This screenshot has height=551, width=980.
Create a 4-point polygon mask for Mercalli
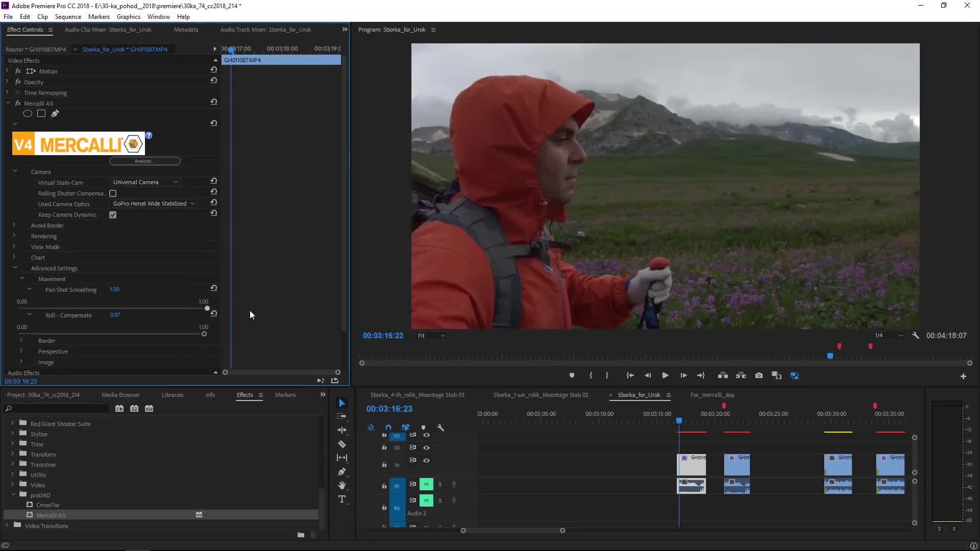41,114
